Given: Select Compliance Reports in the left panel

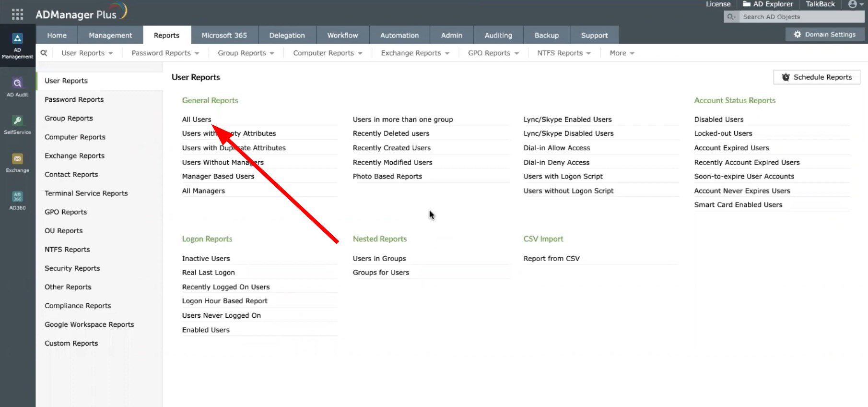Looking at the screenshot, I should tap(78, 306).
